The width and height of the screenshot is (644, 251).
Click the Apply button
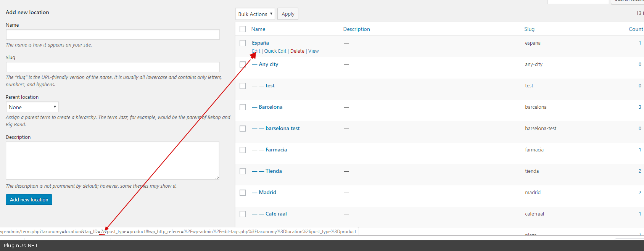click(x=288, y=14)
